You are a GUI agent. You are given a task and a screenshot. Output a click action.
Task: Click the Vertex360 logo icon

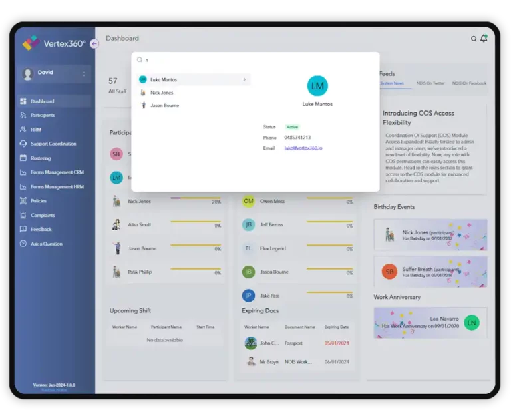(31, 43)
